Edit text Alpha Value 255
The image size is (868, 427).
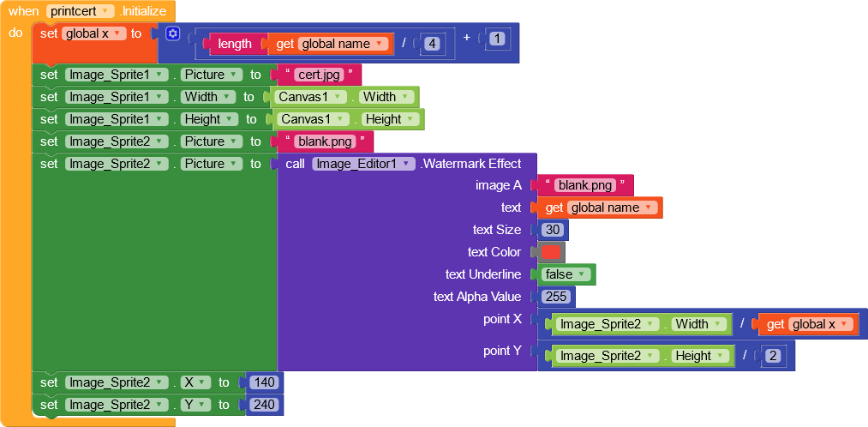(556, 297)
